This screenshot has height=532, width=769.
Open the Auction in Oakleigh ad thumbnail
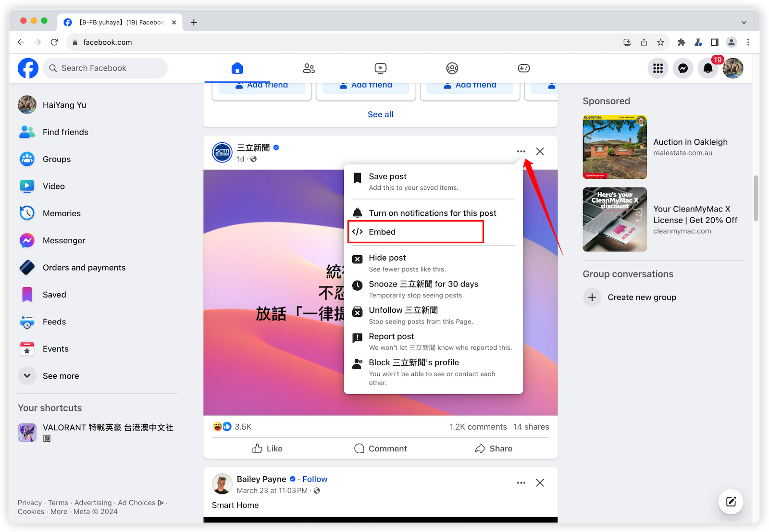614,147
